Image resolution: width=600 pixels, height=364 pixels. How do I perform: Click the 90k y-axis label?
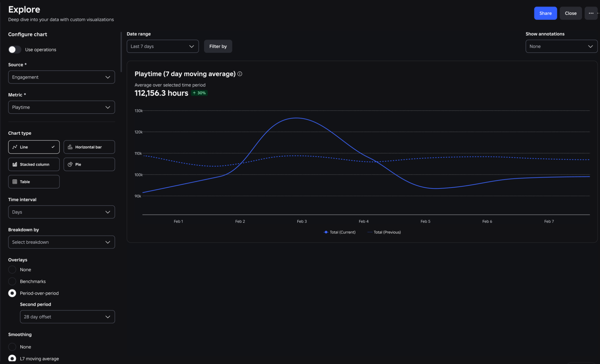pos(138,196)
